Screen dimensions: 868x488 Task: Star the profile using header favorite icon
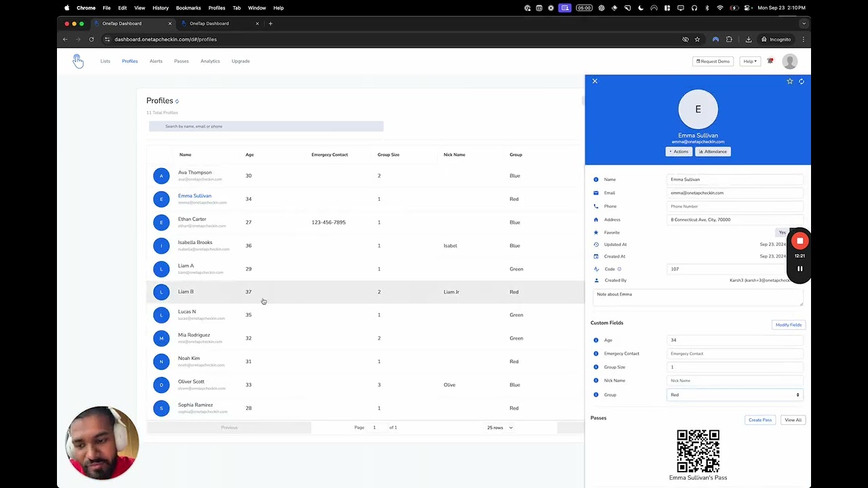(789, 81)
